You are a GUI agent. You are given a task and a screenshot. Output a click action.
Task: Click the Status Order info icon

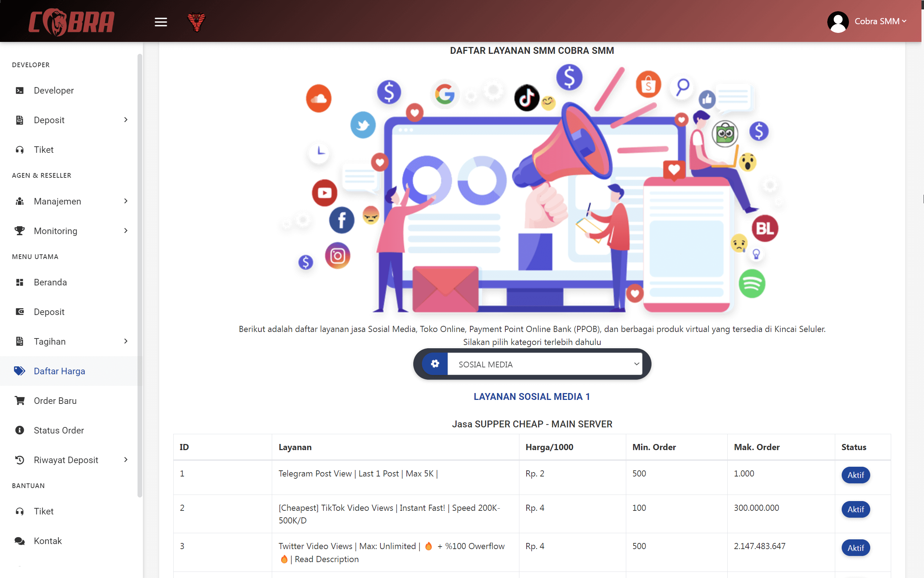coord(19,431)
